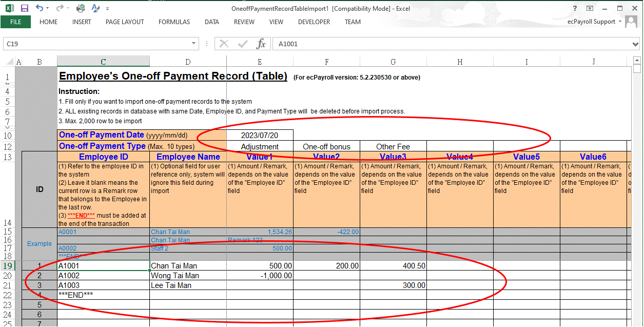Click the Save icon in Quick Access Toolbar
Viewport: 644px width, 327px height.
click(24, 9)
